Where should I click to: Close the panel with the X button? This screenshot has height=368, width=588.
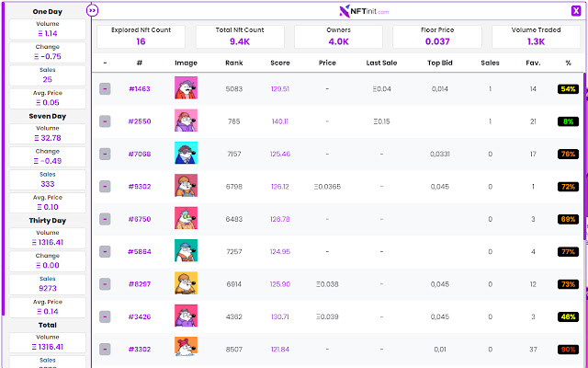coord(575,11)
